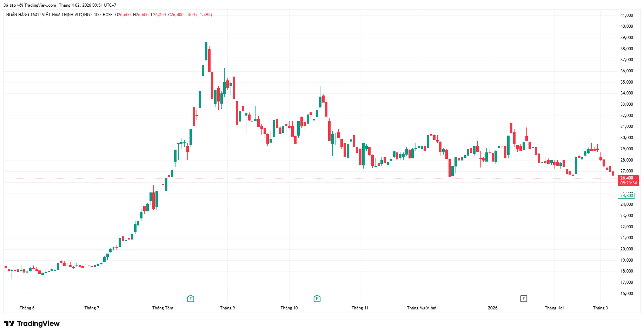Click the 30,000 level on price axis
Viewport: 644px width, 334px height.
[626, 138]
